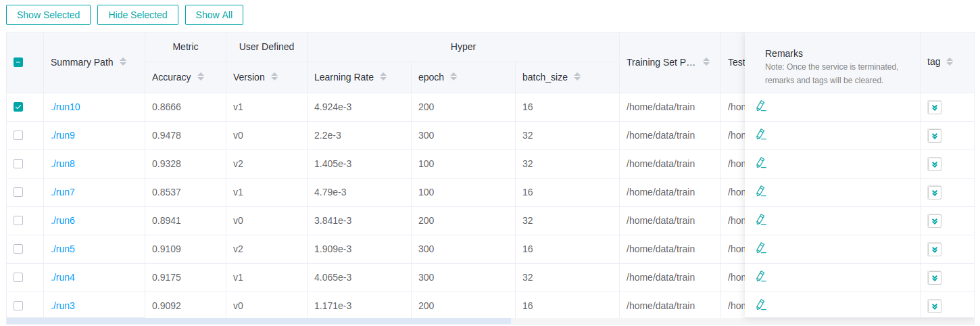Expand the tag dropdown for run10

[x=934, y=108]
